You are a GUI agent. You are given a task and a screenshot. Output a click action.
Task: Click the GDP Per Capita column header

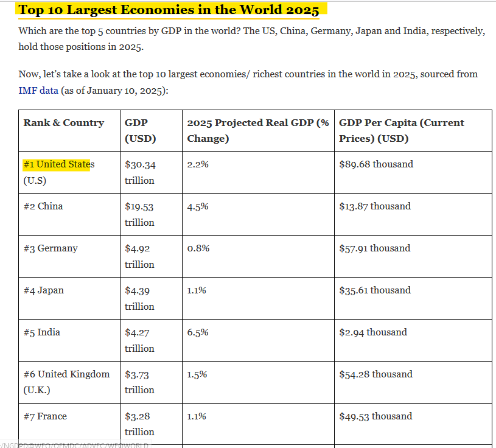point(413,131)
